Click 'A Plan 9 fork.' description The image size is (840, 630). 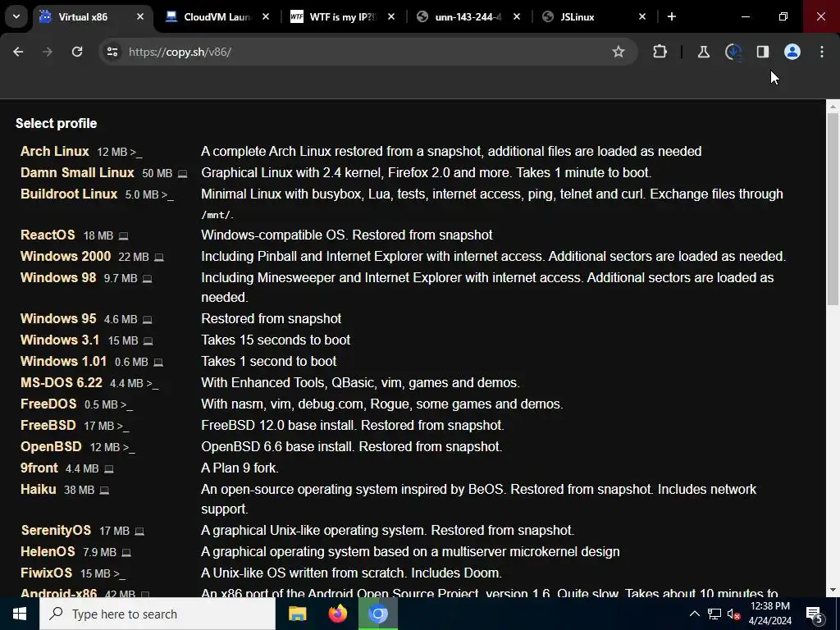point(240,468)
